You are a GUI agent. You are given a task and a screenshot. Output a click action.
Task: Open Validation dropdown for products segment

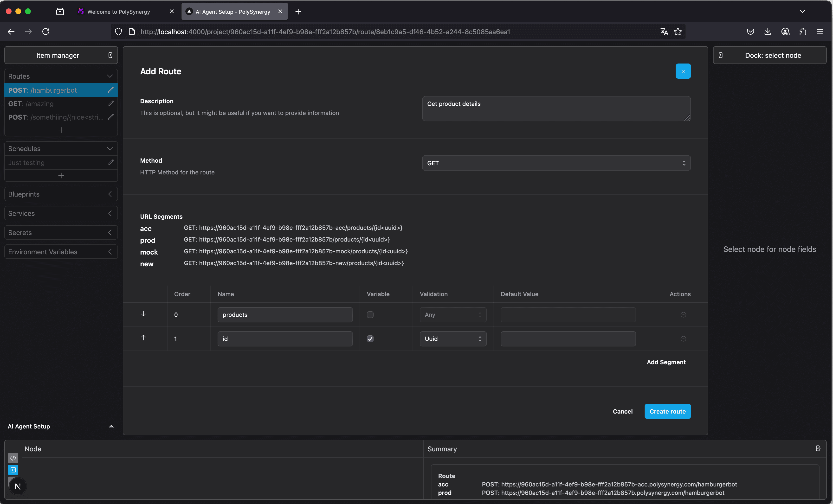(x=453, y=315)
